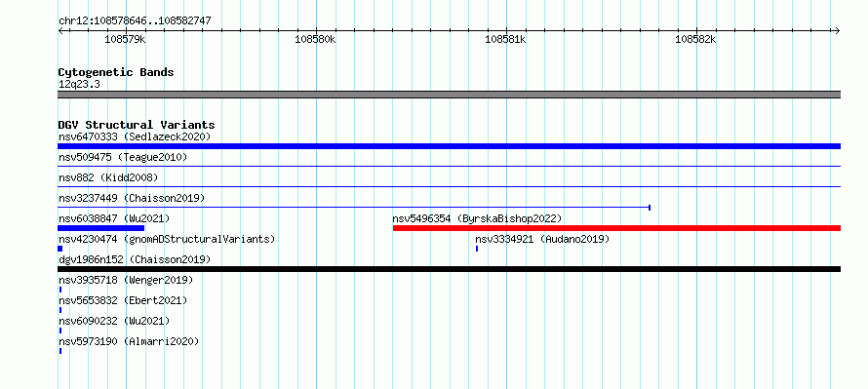Select the nsv6038847 (Wu2021) label
Viewport: 868px width, 389px height.
click(114, 218)
